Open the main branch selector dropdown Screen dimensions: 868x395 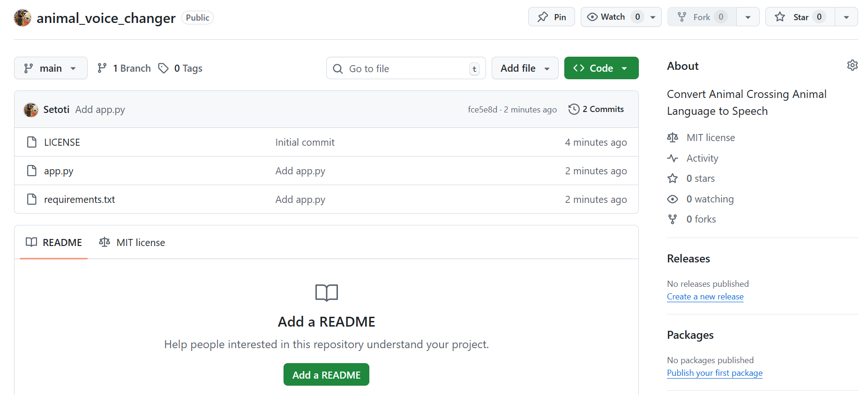tap(51, 68)
